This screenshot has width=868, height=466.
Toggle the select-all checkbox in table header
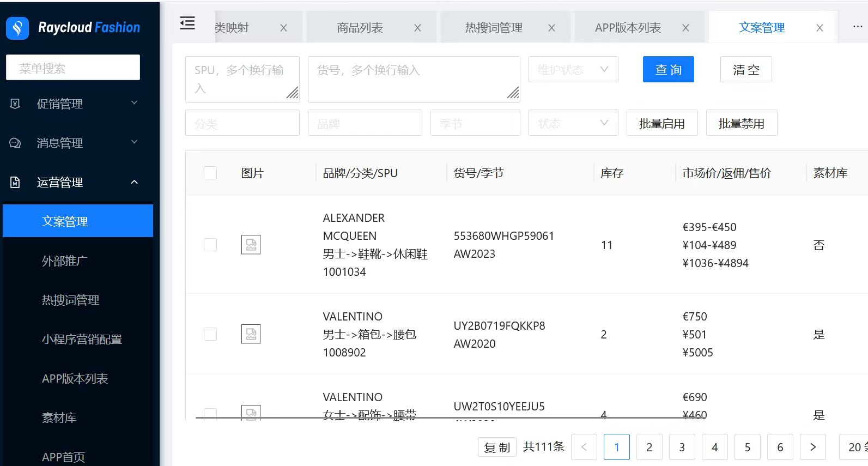[210, 173]
